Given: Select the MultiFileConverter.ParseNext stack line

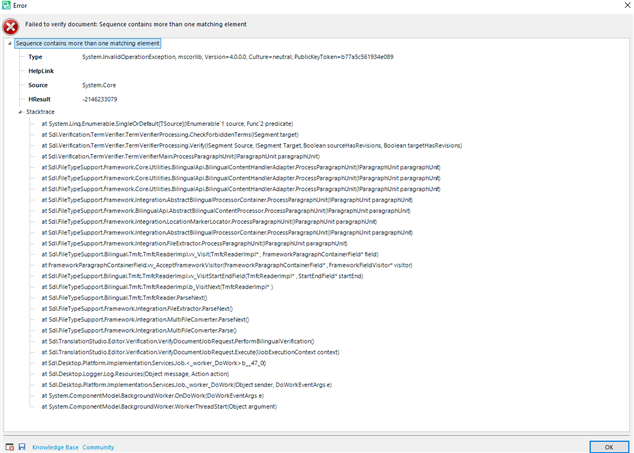Looking at the screenshot, I should tap(145, 320).
